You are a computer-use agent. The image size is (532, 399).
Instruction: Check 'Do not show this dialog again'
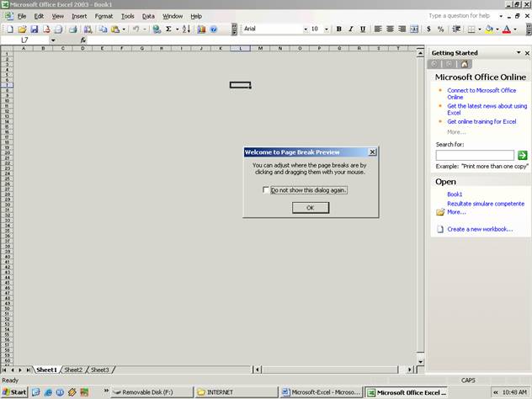pos(266,189)
